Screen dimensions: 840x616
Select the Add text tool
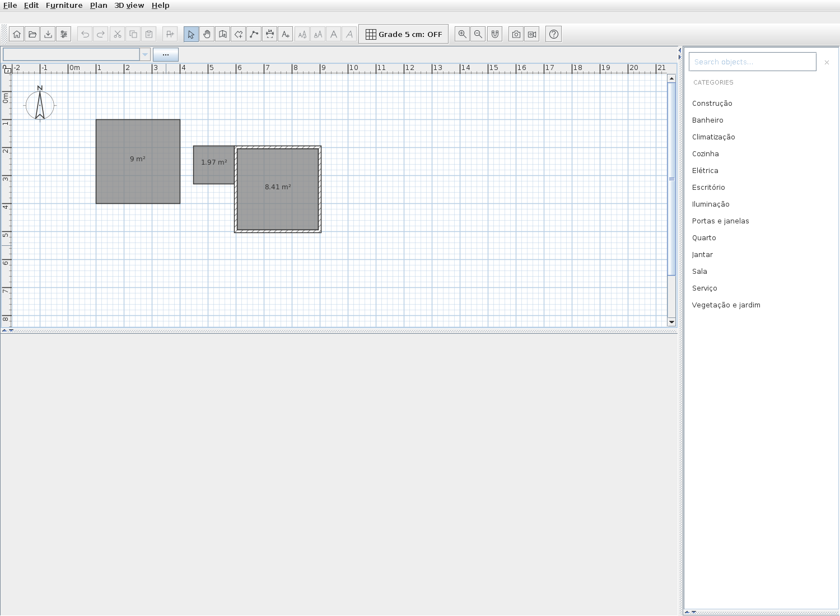286,34
